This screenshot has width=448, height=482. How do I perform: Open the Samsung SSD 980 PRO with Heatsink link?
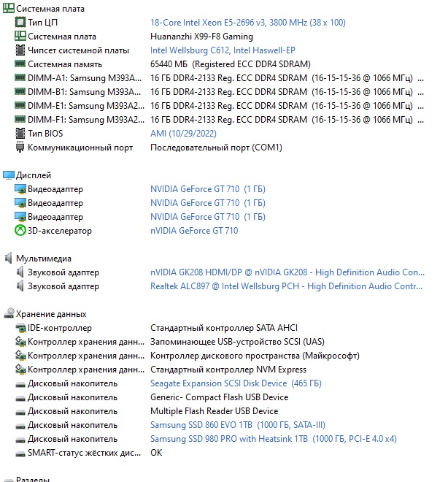274,439
